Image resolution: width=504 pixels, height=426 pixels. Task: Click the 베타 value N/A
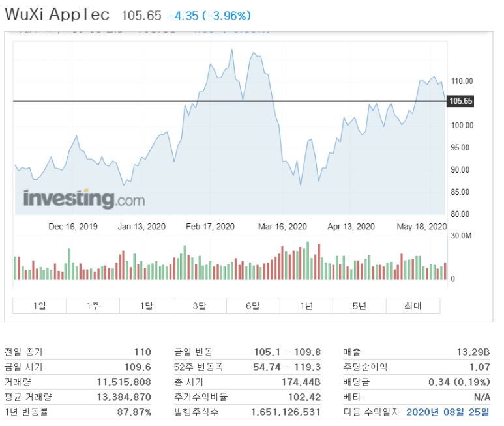(482, 397)
